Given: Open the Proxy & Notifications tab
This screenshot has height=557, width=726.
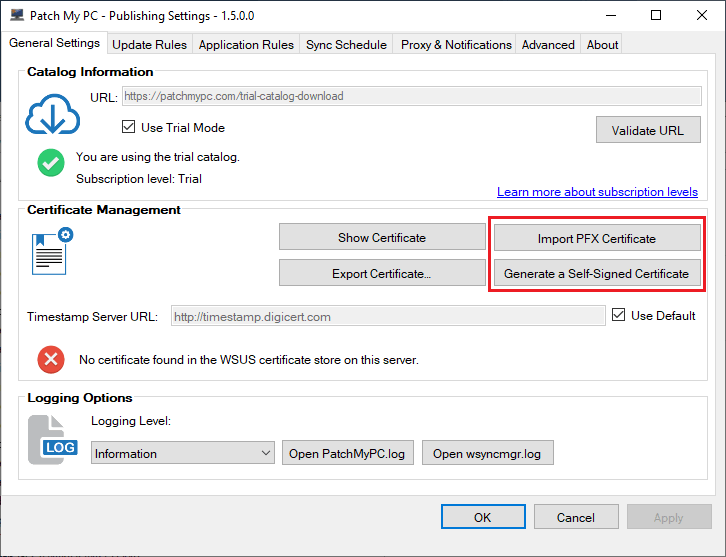Looking at the screenshot, I should pos(456,44).
